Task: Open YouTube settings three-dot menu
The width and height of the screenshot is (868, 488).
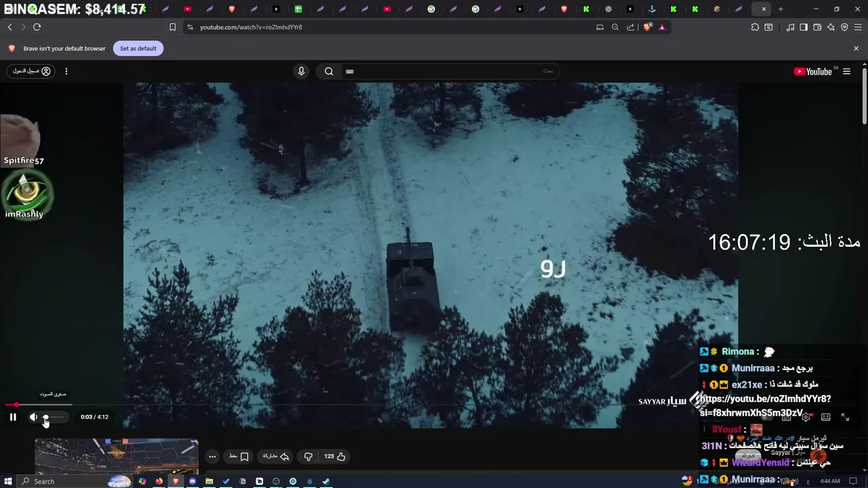Action: (x=66, y=71)
